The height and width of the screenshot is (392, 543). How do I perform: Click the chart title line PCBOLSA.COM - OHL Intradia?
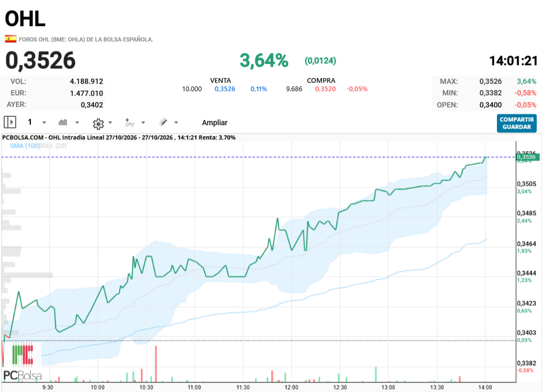coord(119,137)
